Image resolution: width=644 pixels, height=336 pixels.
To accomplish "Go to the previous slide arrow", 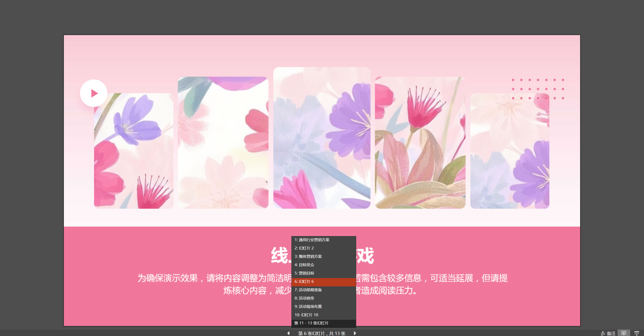I will click(x=288, y=333).
